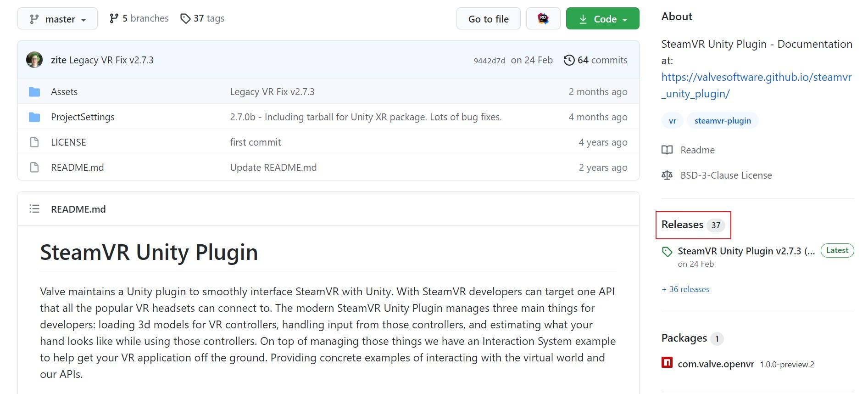Screen dimensions: 868x394
Task: Open the Assets folder icon
Action: [x=34, y=92]
